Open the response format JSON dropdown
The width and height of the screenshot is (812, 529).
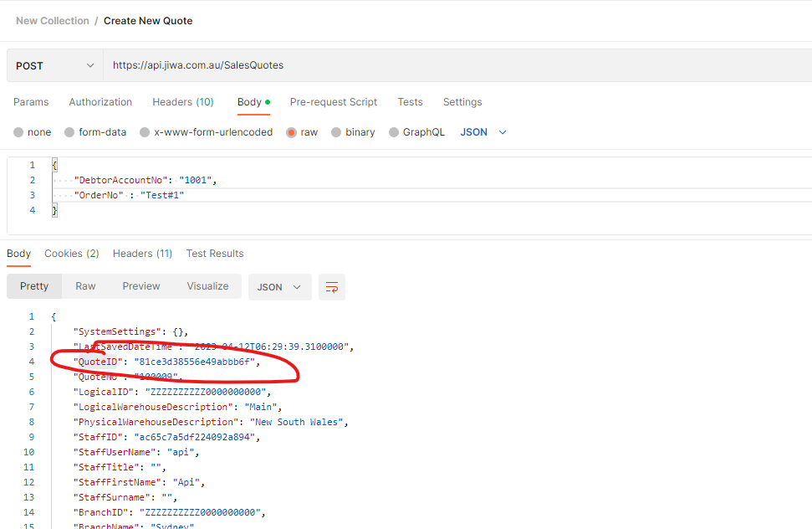(279, 287)
